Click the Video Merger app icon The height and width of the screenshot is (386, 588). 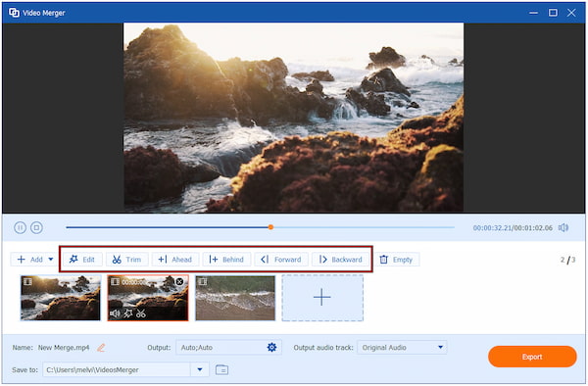14,13
